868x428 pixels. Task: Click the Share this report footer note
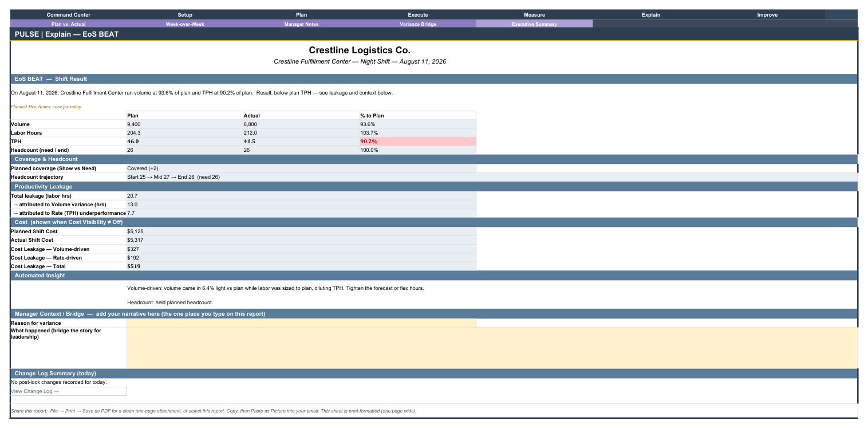pos(214,411)
